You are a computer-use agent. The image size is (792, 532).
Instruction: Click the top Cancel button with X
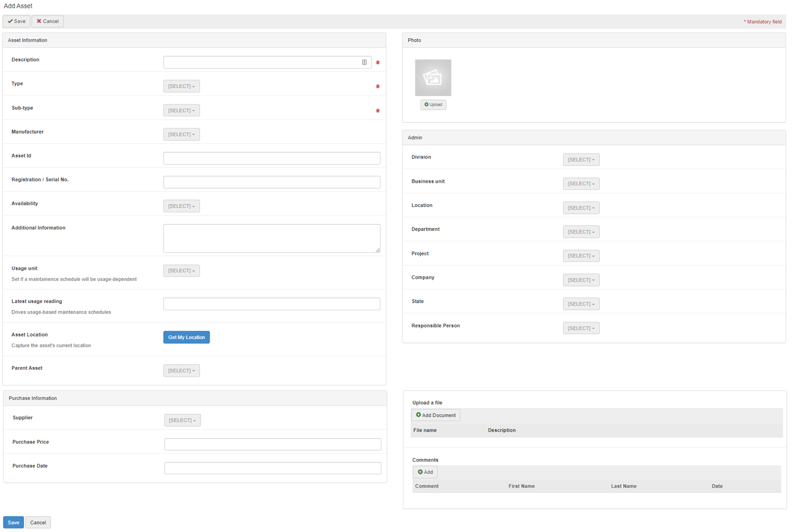pyautogui.click(x=48, y=21)
